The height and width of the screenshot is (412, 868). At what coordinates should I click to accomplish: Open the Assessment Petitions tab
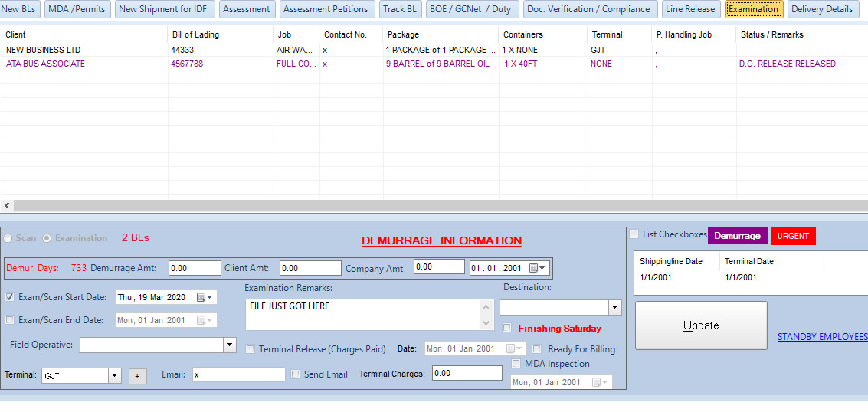pos(326,9)
